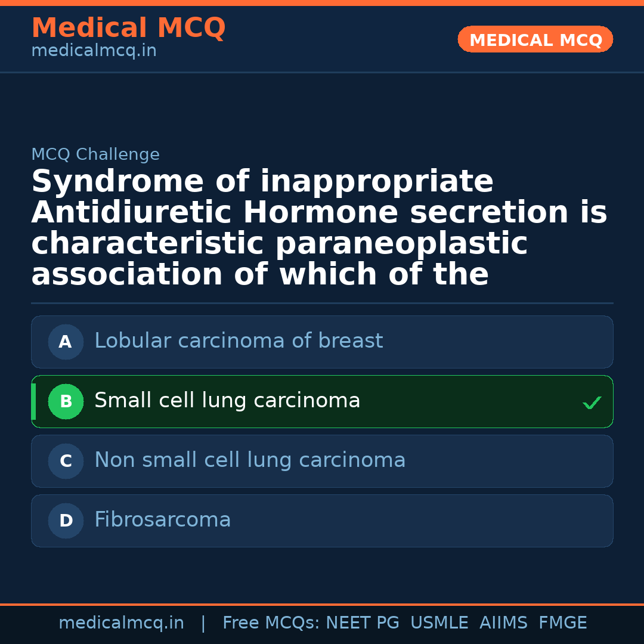644x644 pixels.
Task: Click the large "Medical MCQ" header title
Action: (x=128, y=28)
